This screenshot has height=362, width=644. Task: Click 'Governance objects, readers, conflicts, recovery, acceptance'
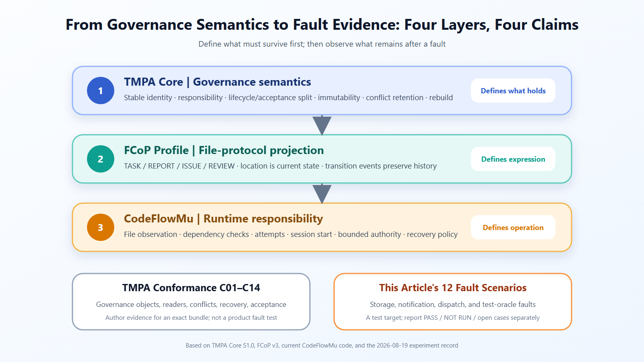point(191,304)
